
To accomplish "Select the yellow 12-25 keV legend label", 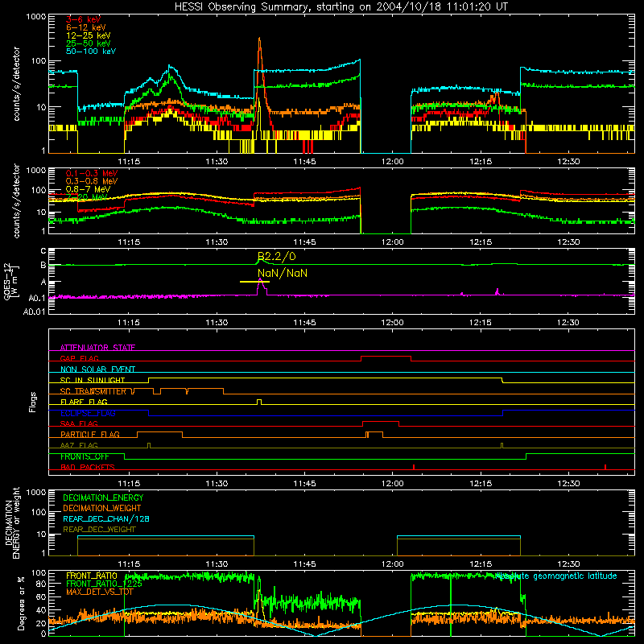I will coord(89,35).
